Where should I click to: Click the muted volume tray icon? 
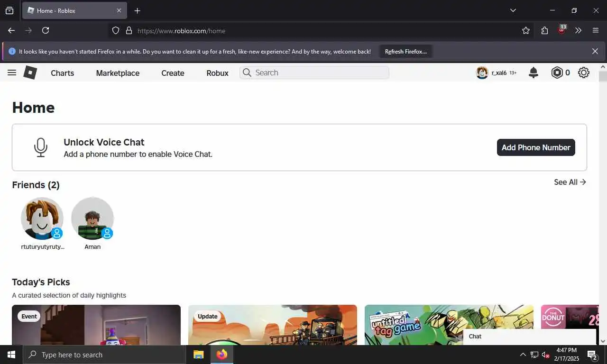(545, 355)
